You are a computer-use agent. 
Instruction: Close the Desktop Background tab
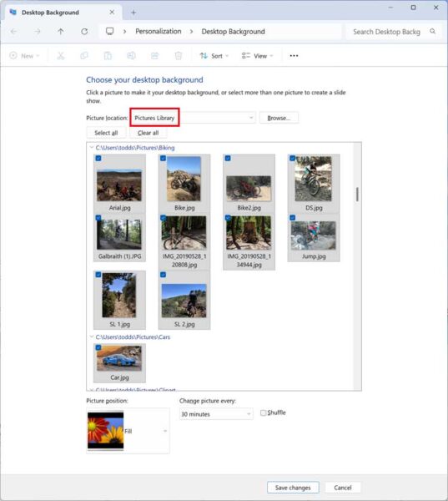[112, 13]
